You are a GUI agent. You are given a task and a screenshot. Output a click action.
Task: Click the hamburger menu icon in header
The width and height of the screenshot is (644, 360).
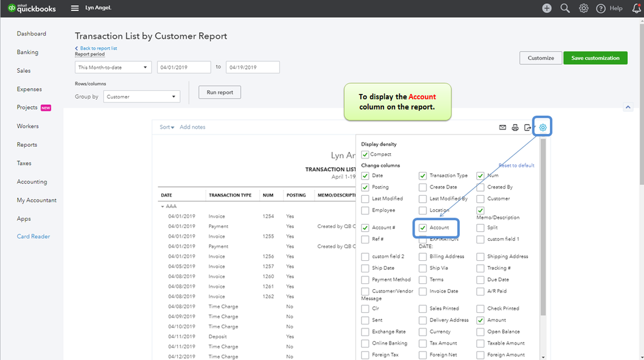(x=75, y=8)
